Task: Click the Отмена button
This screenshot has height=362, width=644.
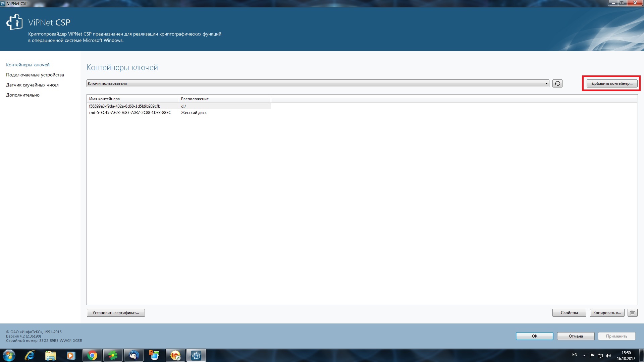Action: [x=576, y=336]
